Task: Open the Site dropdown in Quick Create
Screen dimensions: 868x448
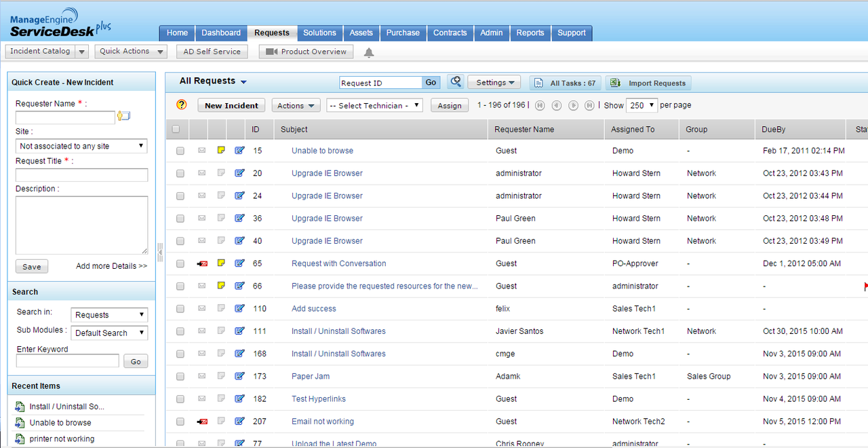Action: click(81, 146)
